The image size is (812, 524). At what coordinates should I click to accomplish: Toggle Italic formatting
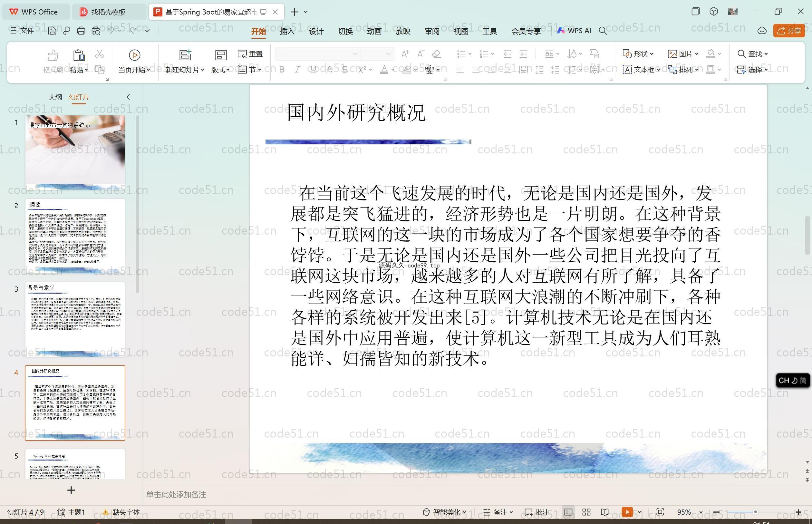coord(297,70)
